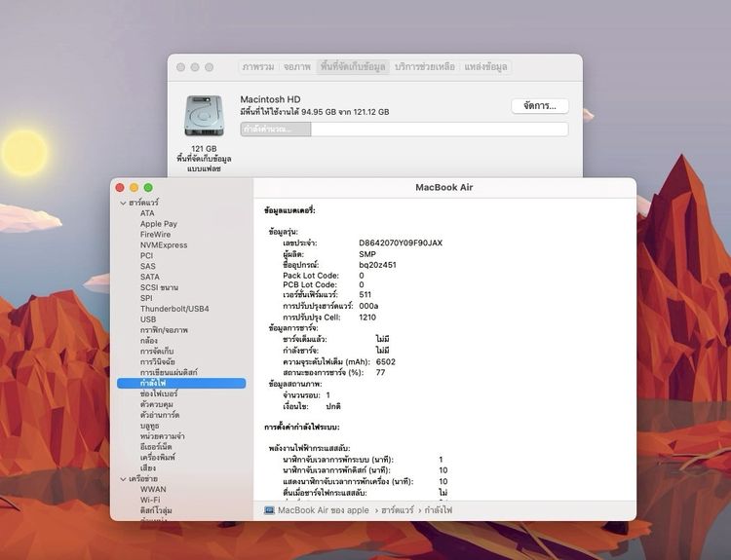This screenshot has height=560, width=731.
Task: Select SATA in the sidebar
Action: tap(150, 277)
